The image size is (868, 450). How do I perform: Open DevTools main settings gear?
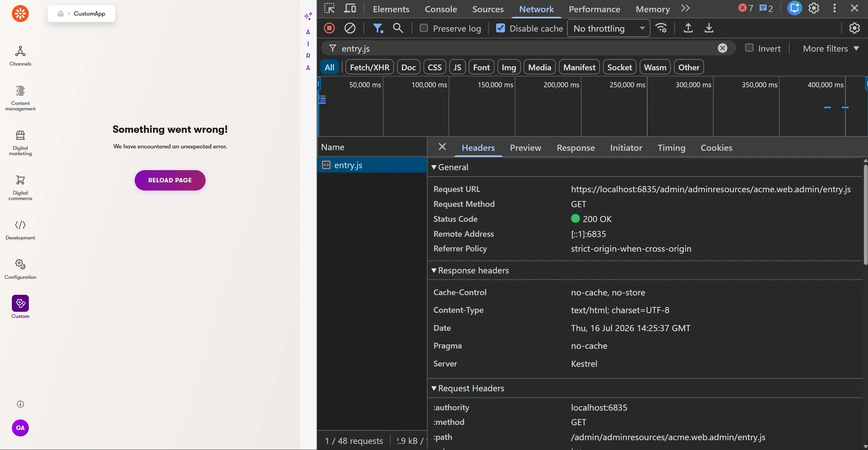[x=814, y=8]
